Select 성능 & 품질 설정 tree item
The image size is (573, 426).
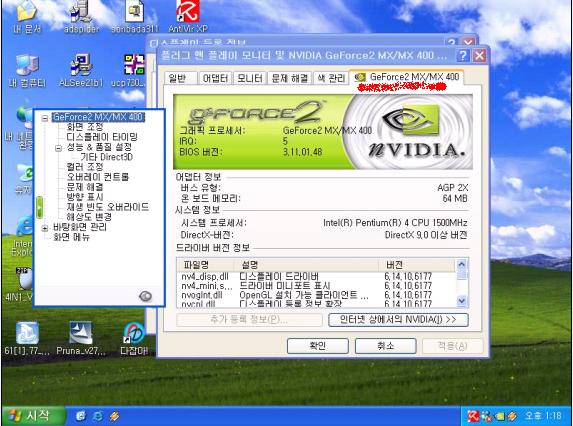tap(99, 147)
